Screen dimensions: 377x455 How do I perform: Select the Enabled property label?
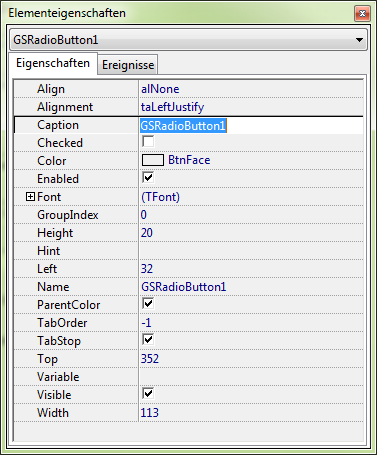(x=58, y=179)
